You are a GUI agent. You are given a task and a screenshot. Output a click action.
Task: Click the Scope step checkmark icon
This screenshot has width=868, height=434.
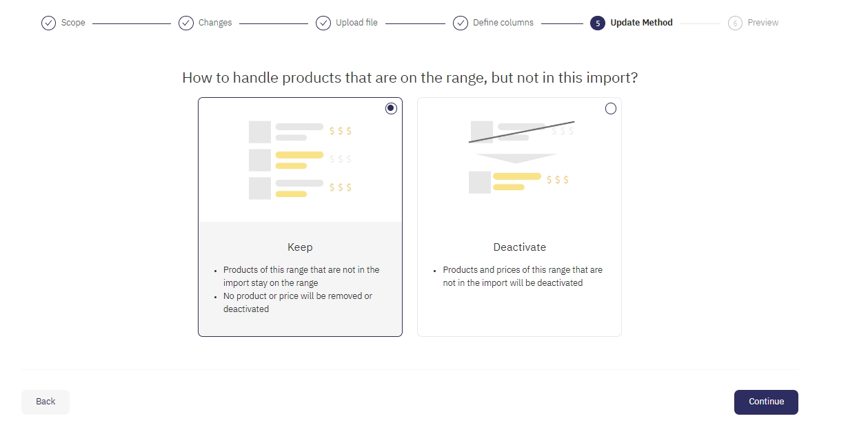(48, 23)
